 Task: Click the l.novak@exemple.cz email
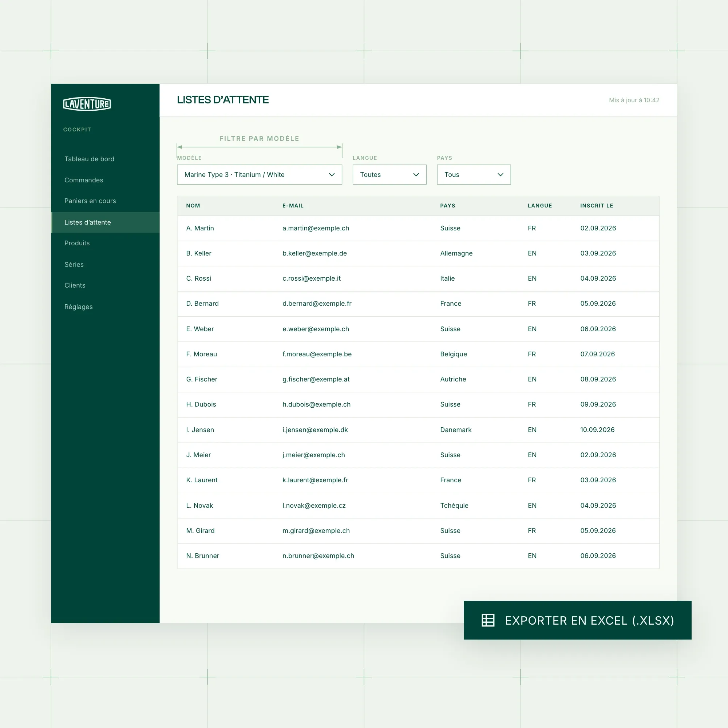(314, 506)
